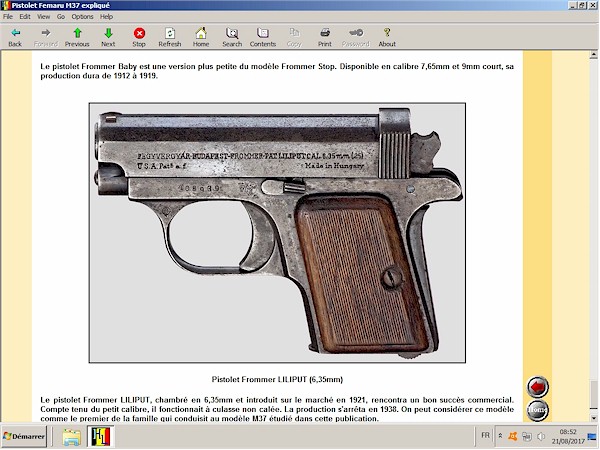
Task: Click the red back arrow round button
Action: click(537, 387)
